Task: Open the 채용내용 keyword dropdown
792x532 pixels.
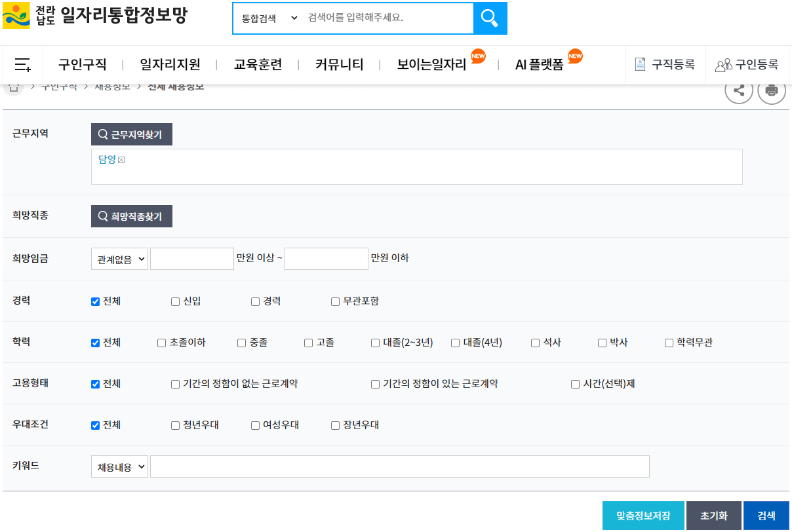Action: click(119, 466)
